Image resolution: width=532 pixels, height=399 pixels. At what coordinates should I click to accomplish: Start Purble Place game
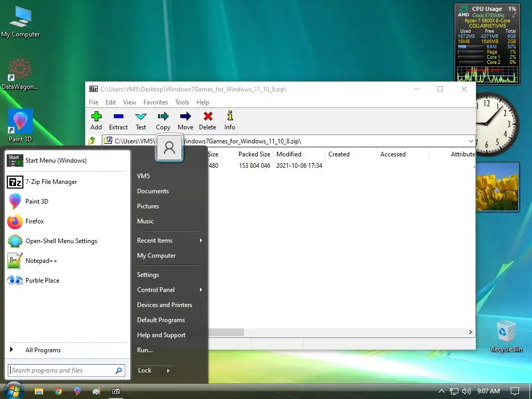67,280
